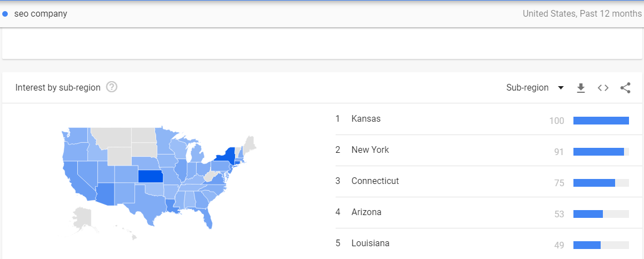Click the seo company search term
Image resolution: width=644 pixels, height=259 pixels.
tap(41, 13)
